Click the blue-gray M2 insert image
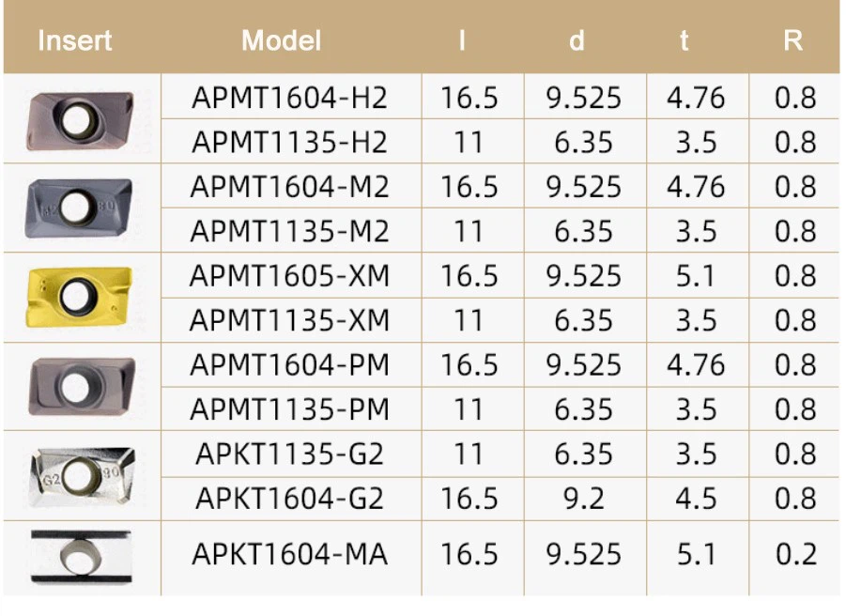846x616 pixels. point(79,208)
